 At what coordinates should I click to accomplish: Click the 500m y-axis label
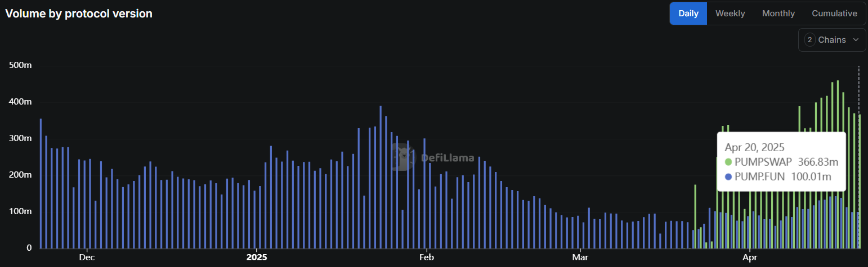click(x=20, y=65)
